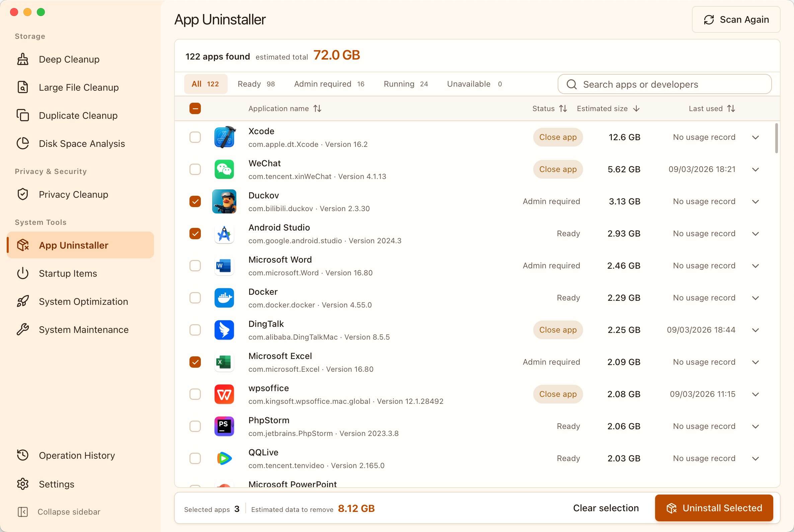Click the Docker app icon
Viewport: 794px width, 532px height.
[x=224, y=298]
